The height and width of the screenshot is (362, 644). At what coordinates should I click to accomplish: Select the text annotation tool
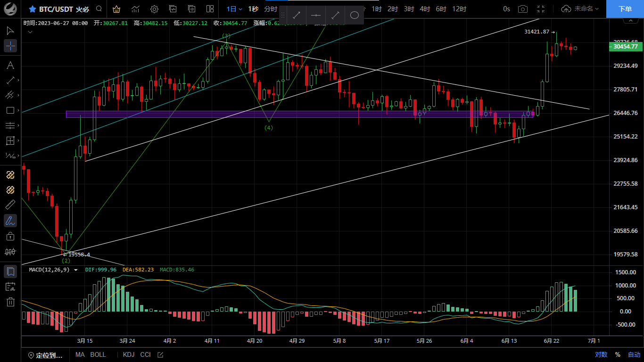pos(10,65)
